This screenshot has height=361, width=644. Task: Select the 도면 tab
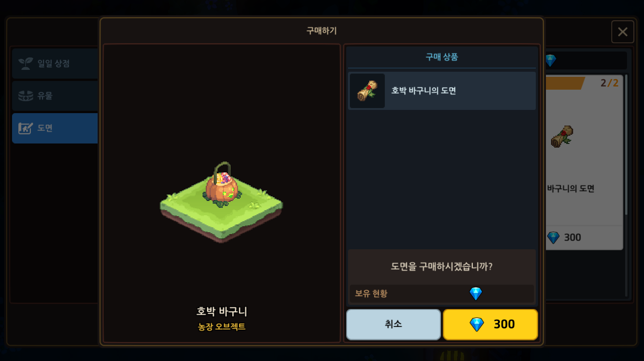point(55,128)
